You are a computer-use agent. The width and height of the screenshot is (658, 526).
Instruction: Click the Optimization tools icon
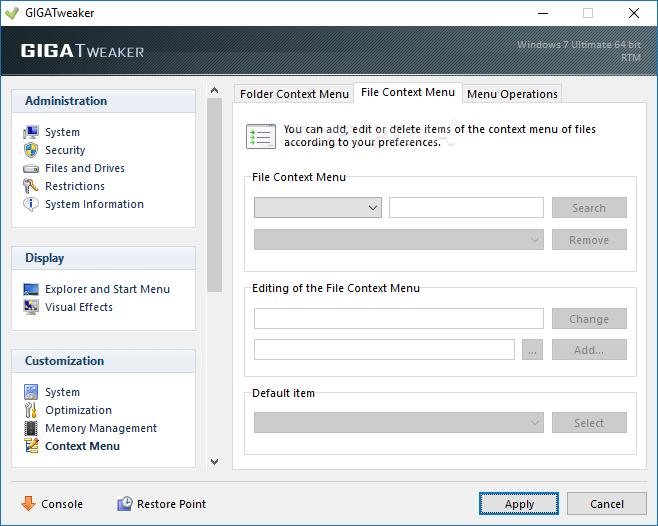click(31, 410)
